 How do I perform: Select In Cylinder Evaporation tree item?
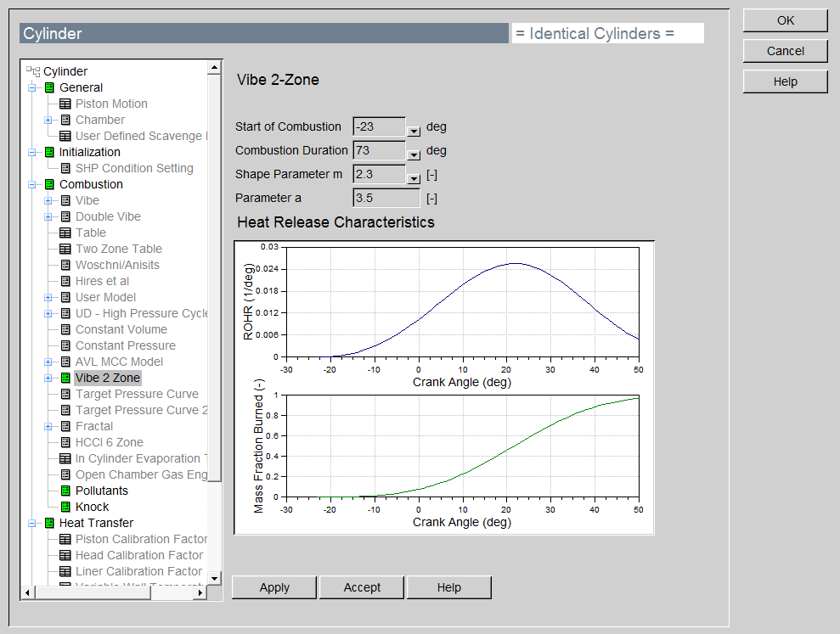(141, 458)
